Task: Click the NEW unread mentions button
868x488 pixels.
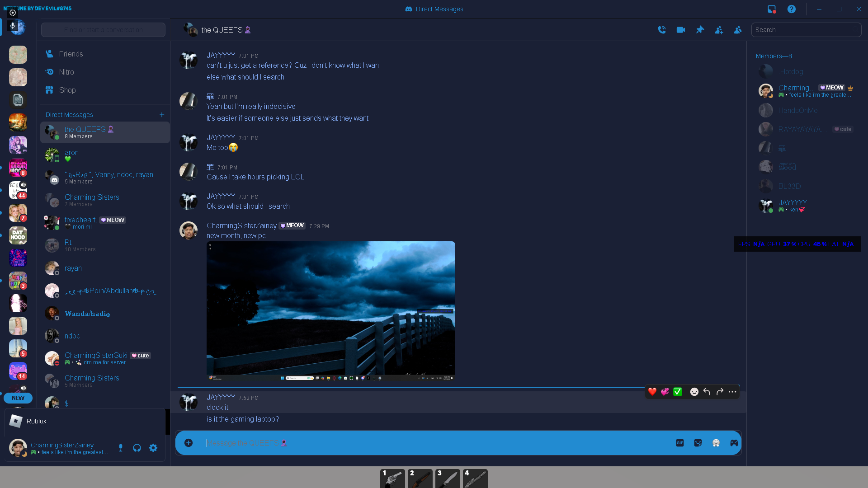Action: (x=18, y=398)
